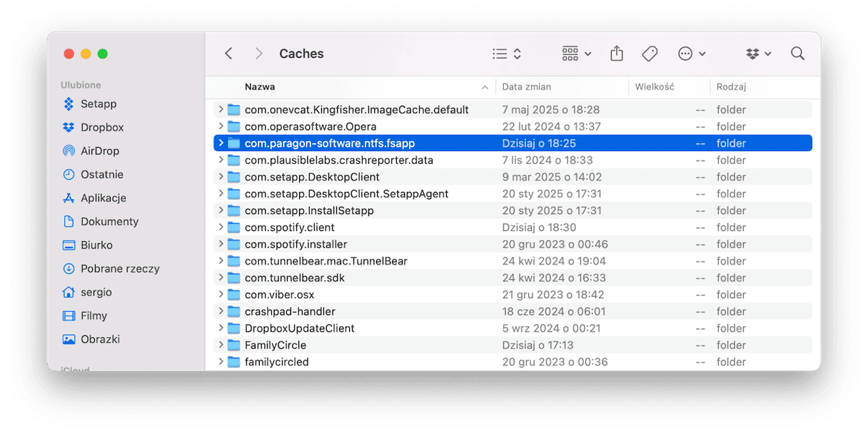Expand the com.setapp.DesktopClient folder
The height and width of the screenshot is (433, 868).
click(221, 177)
